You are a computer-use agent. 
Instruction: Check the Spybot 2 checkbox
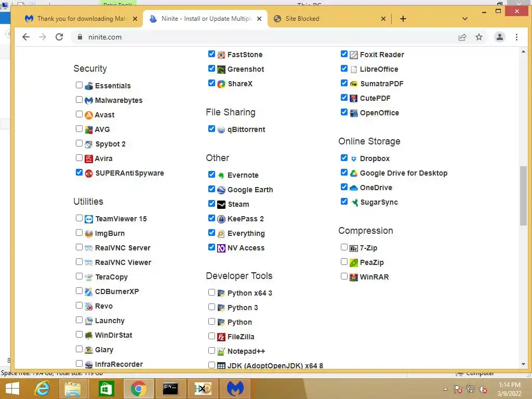(79, 143)
